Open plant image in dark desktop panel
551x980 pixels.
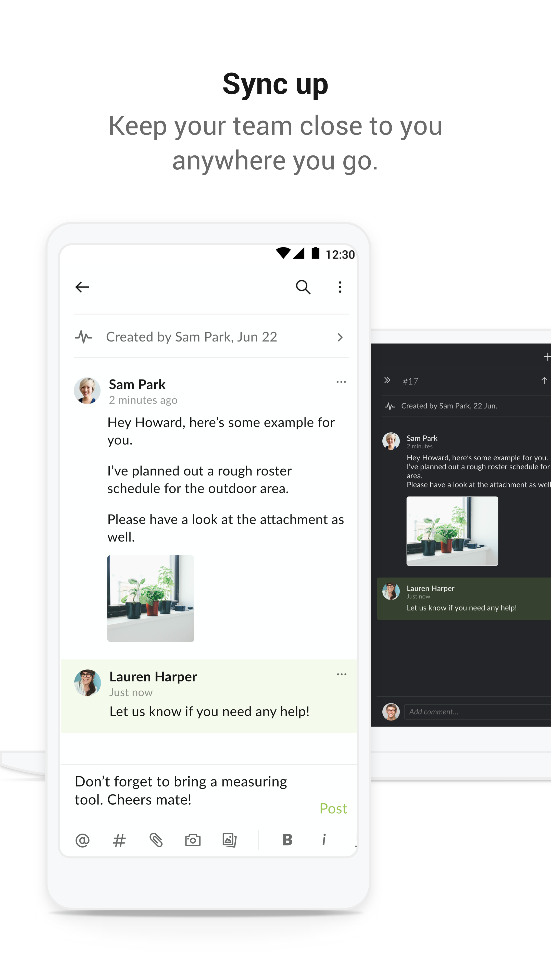pos(452,531)
